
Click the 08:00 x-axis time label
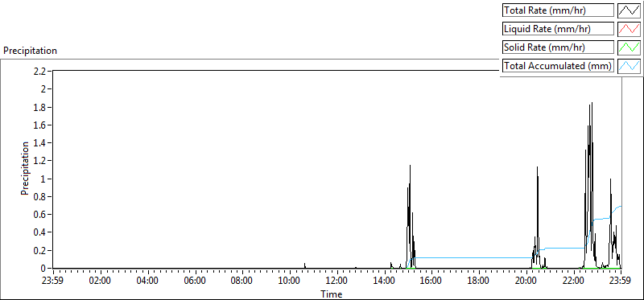pyautogui.click(x=242, y=282)
